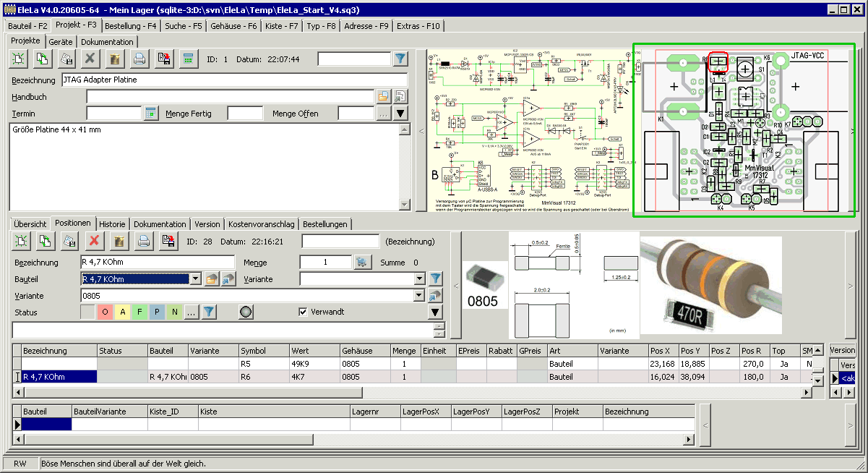The image size is (868, 473).
Task: Click the '...' button beside status letters
Action: pyautogui.click(x=191, y=312)
